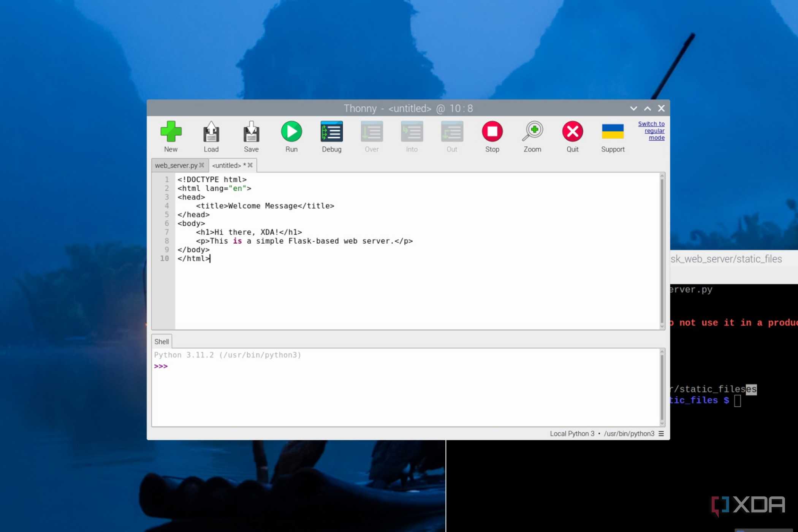Viewport: 798px width, 532px height.
Task: Minimize the Thonny window
Action: tap(633, 108)
